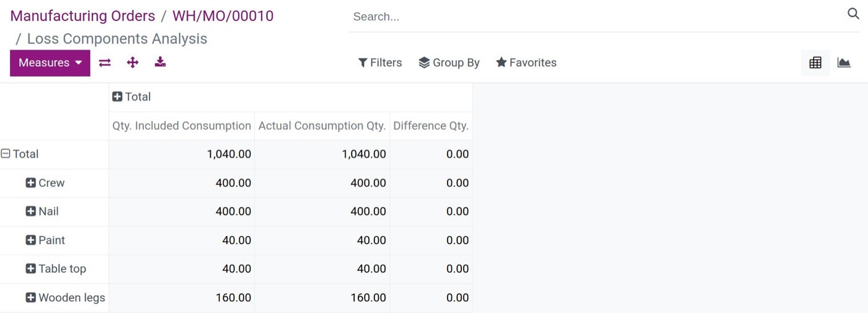
Task: Click Total included consumption 1,040.00 cell
Action: [x=182, y=154]
